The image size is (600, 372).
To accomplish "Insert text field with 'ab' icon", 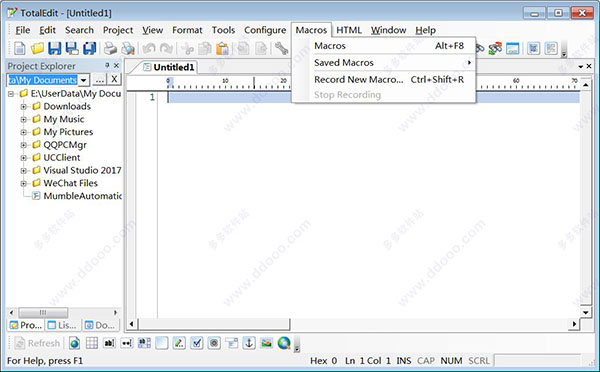I will (x=109, y=343).
